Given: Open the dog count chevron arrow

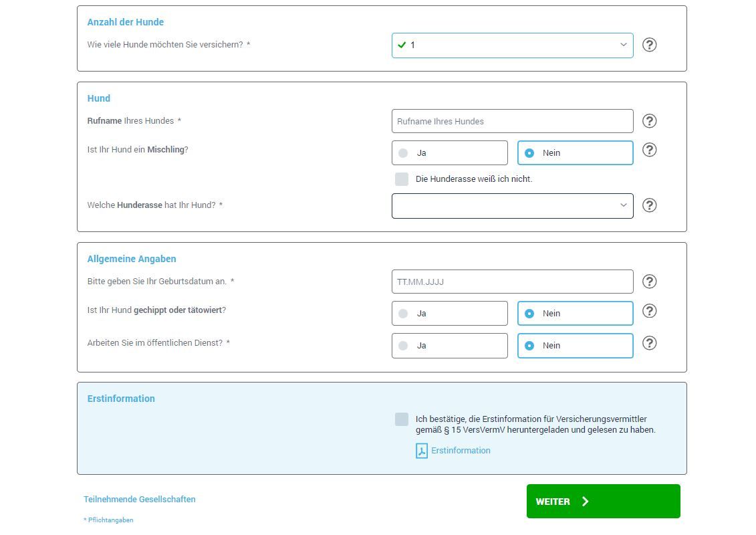Looking at the screenshot, I should click(x=623, y=45).
